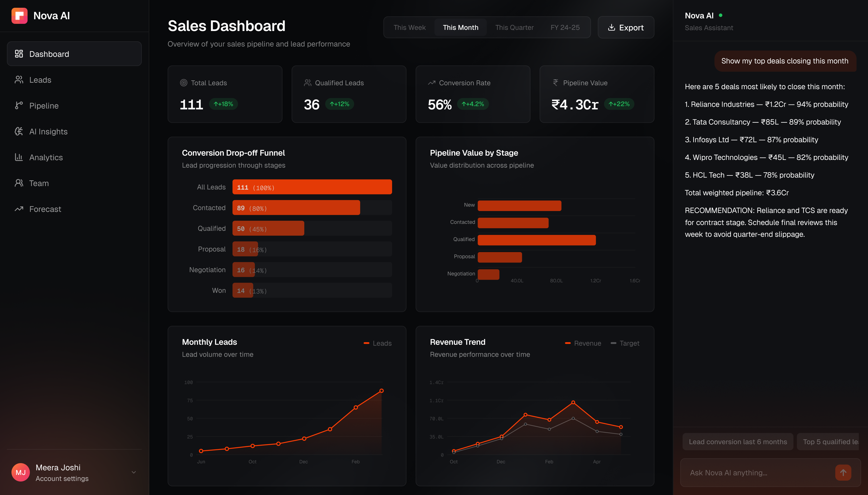Toggle the Revenue series legend
This screenshot has width=868, height=495.
[x=583, y=343]
